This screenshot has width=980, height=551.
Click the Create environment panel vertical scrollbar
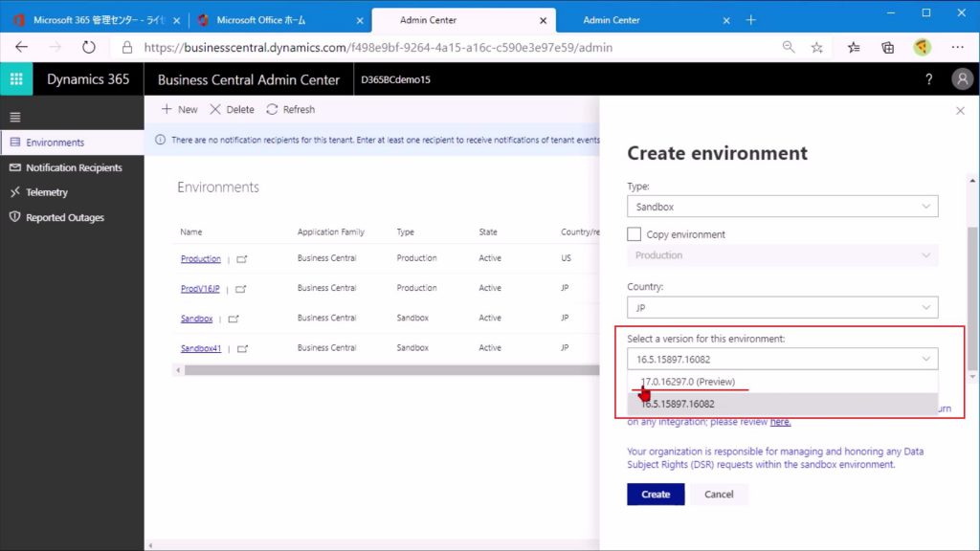click(x=972, y=298)
